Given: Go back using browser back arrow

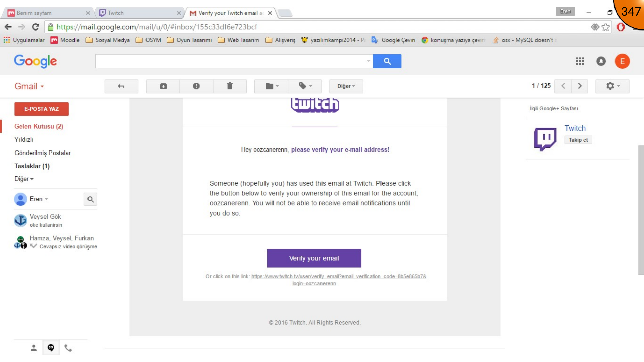Looking at the screenshot, I should coord(8,27).
